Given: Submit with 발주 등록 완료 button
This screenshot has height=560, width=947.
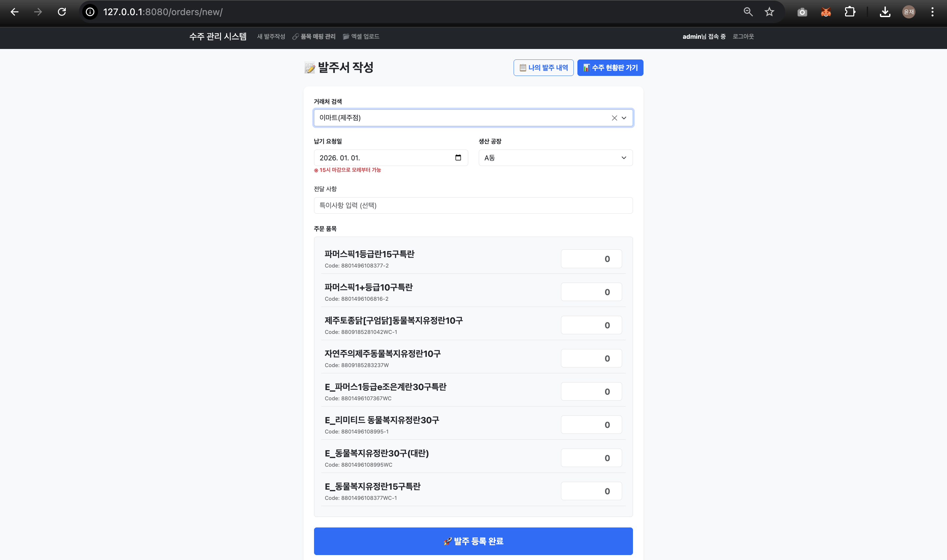Looking at the screenshot, I should 473,541.
